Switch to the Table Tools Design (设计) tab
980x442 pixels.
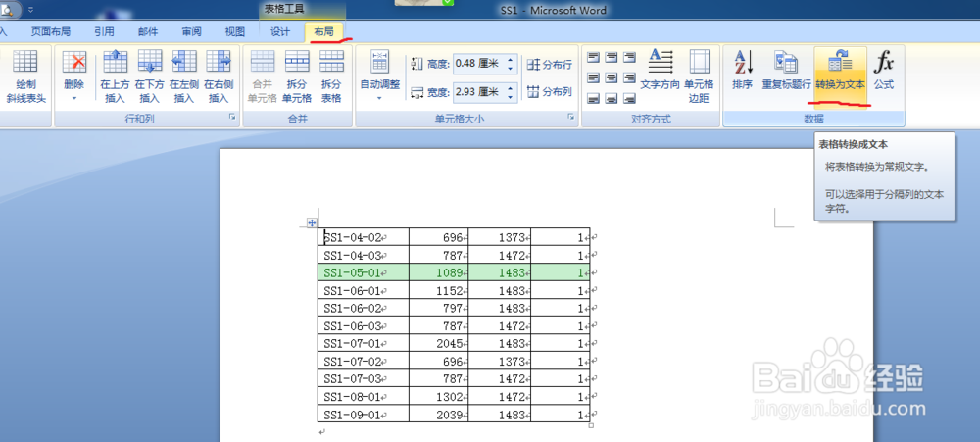pos(280,32)
